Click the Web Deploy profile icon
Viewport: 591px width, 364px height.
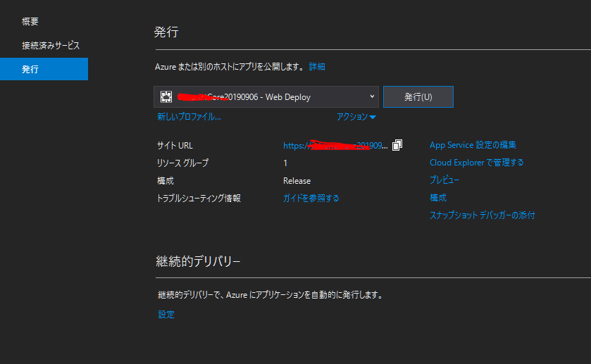166,97
